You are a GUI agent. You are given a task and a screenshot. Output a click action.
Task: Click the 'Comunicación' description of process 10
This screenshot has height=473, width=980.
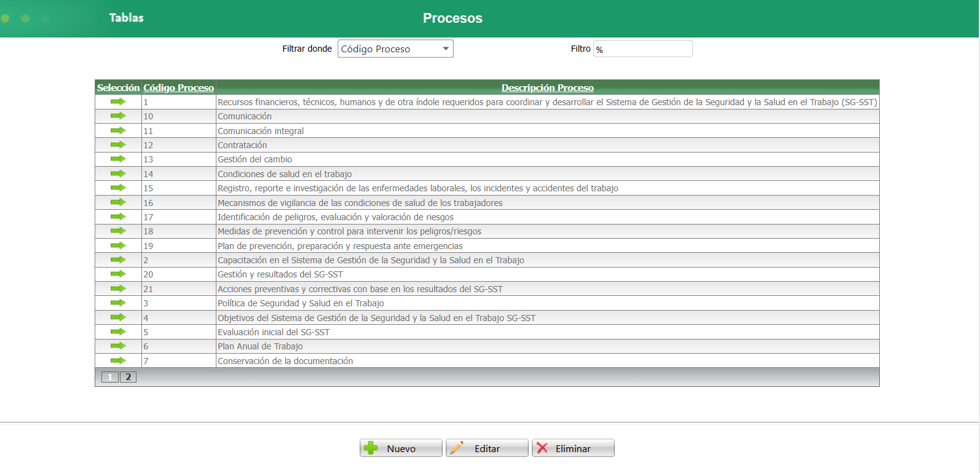(x=245, y=116)
